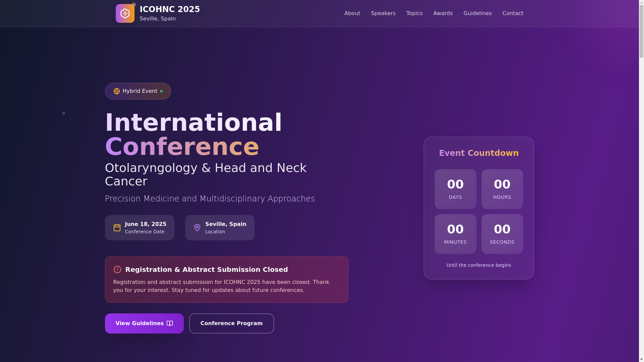Click the gradient 'Conference' headline word

[x=182, y=147]
